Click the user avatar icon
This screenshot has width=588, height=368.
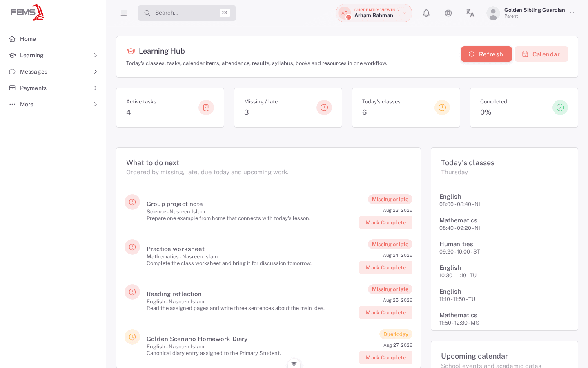click(x=493, y=13)
